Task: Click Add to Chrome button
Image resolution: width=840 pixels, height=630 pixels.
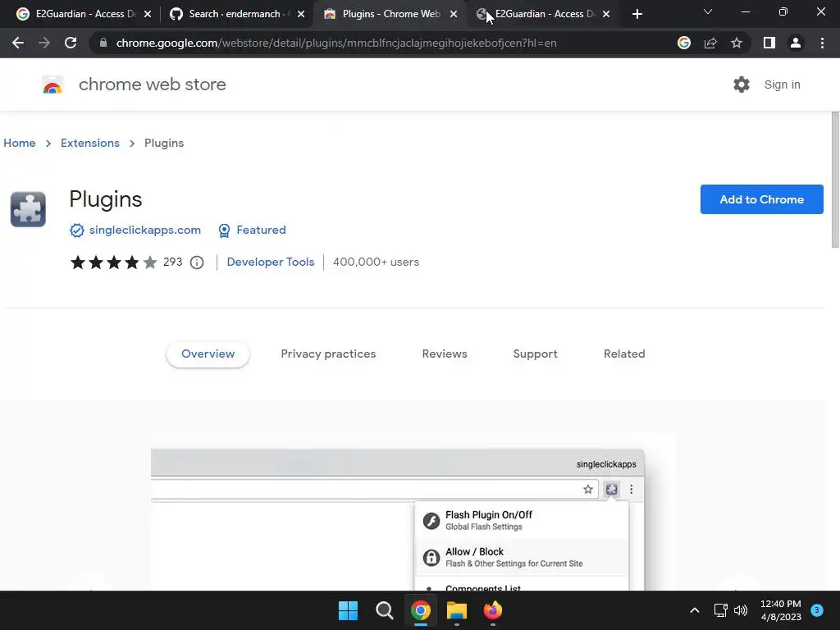Action: click(x=761, y=199)
